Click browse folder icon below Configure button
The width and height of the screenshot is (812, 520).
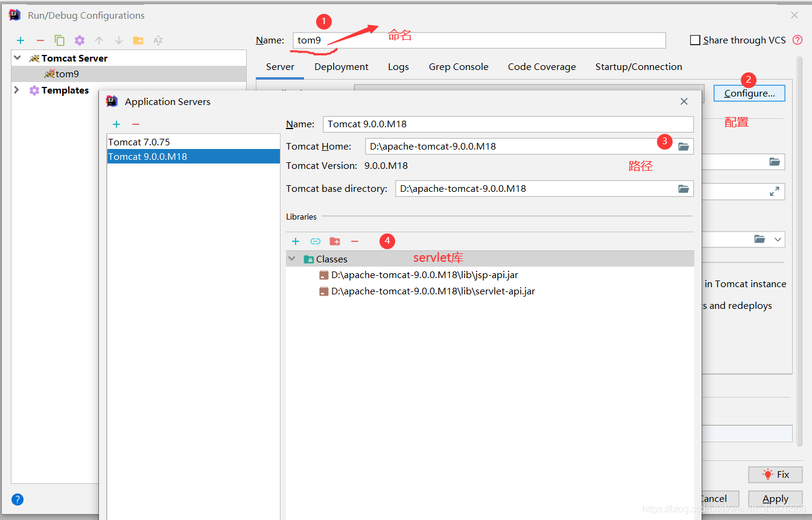(x=775, y=162)
